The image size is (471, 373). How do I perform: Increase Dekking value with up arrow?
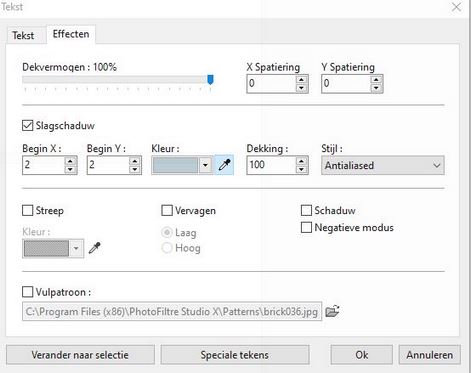pyautogui.click(x=301, y=161)
